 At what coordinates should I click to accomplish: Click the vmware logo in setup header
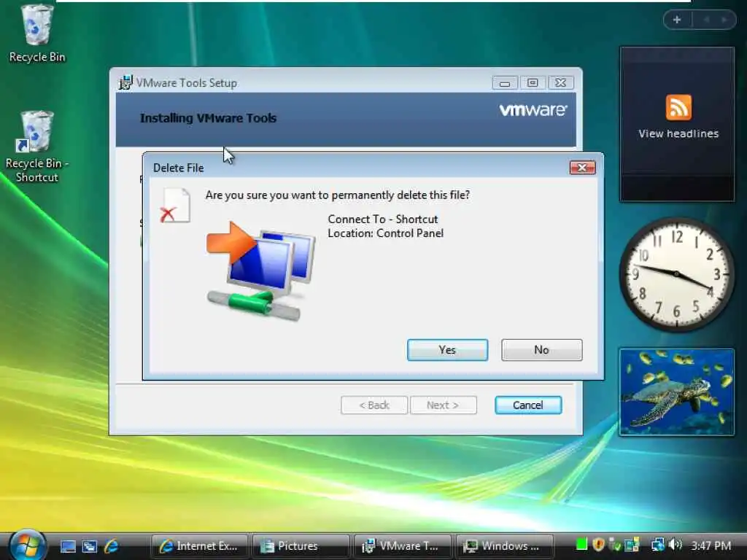click(533, 110)
